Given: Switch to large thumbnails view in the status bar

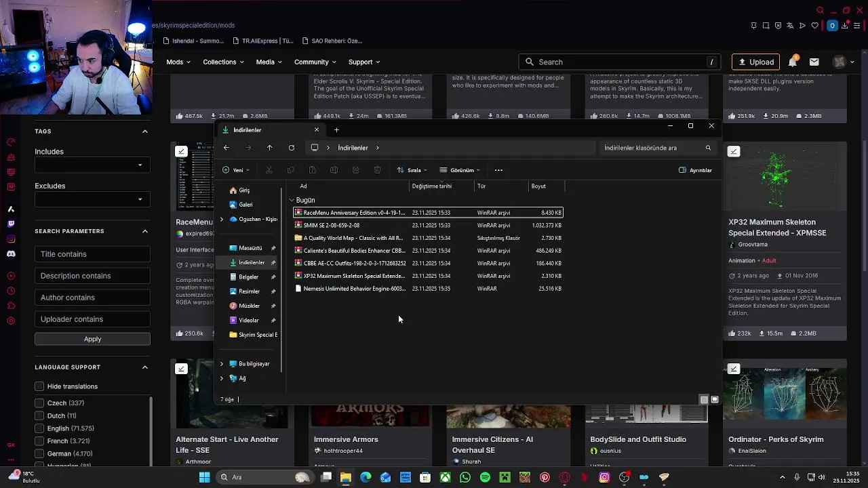Looking at the screenshot, I should point(714,400).
